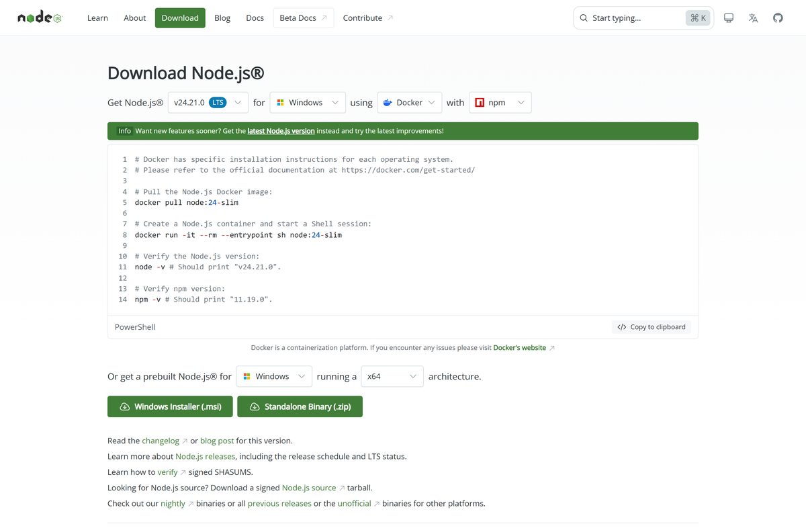Screen dimensions: 806x532
Task: Click the docker run -it code line
Action: (x=238, y=234)
